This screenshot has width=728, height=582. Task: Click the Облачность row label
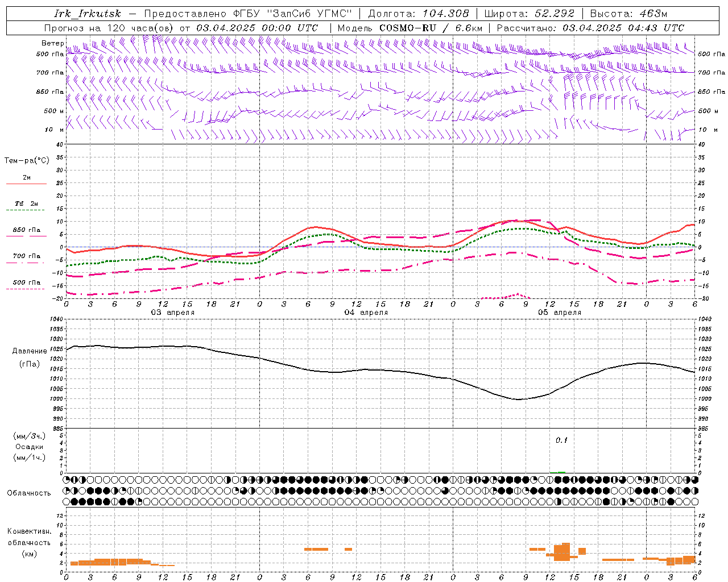29,493
